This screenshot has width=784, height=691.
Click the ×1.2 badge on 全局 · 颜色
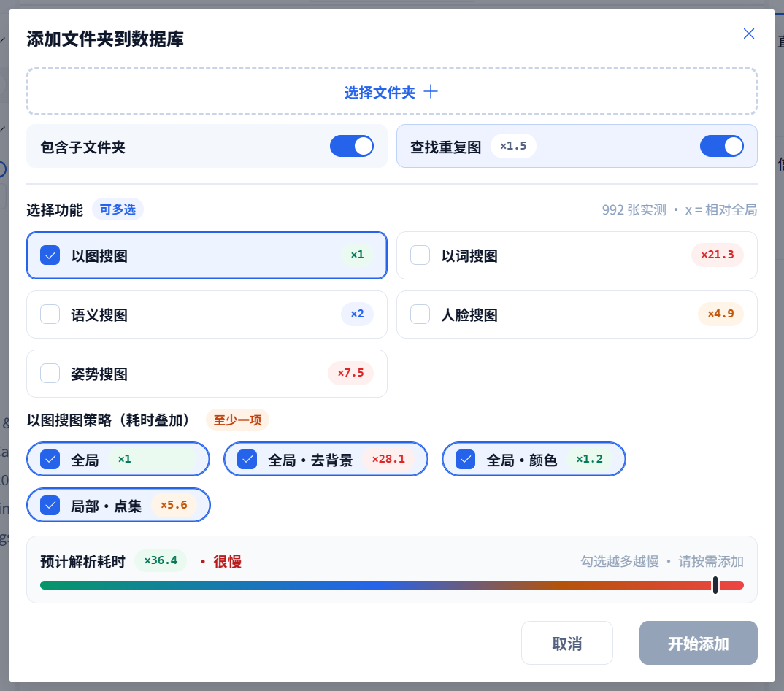coord(590,459)
